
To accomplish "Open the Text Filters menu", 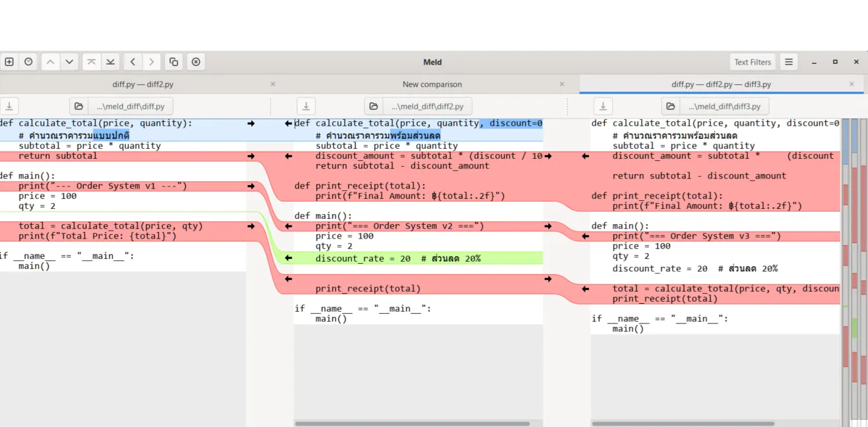I will 753,62.
